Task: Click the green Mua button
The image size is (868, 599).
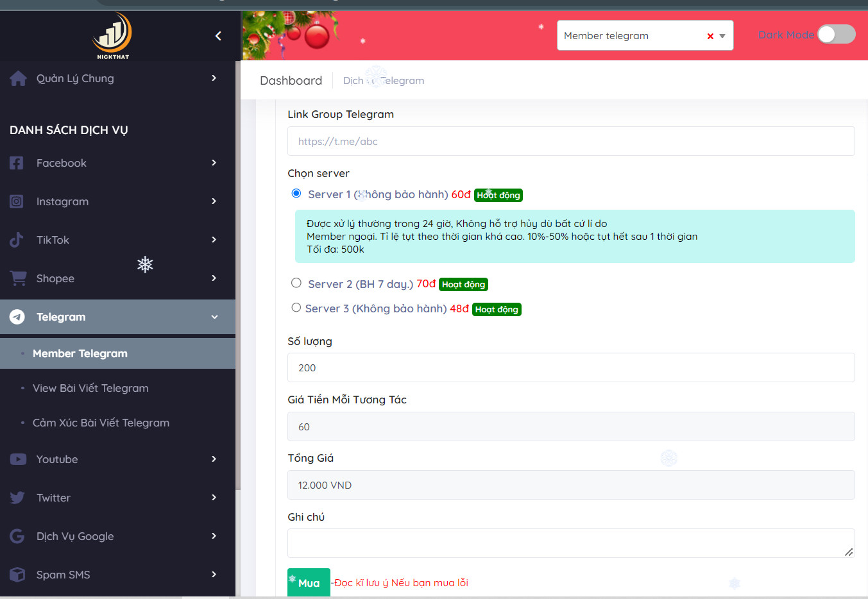Action: click(309, 582)
